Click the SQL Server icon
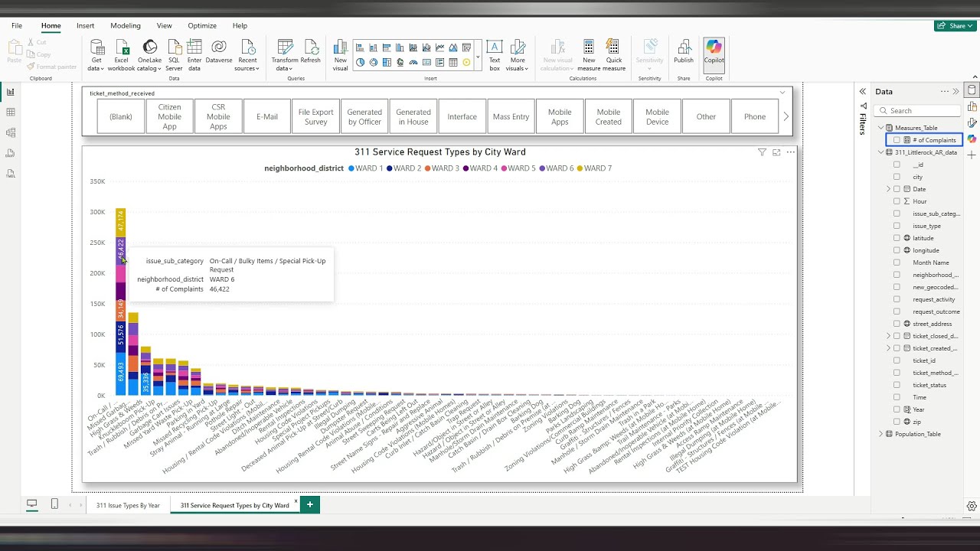980x551 pixels. [175, 55]
